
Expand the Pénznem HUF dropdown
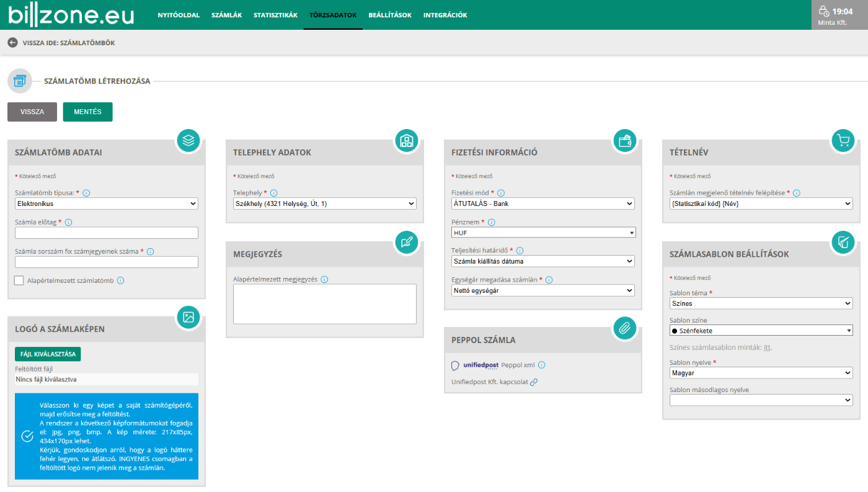click(x=543, y=233)
